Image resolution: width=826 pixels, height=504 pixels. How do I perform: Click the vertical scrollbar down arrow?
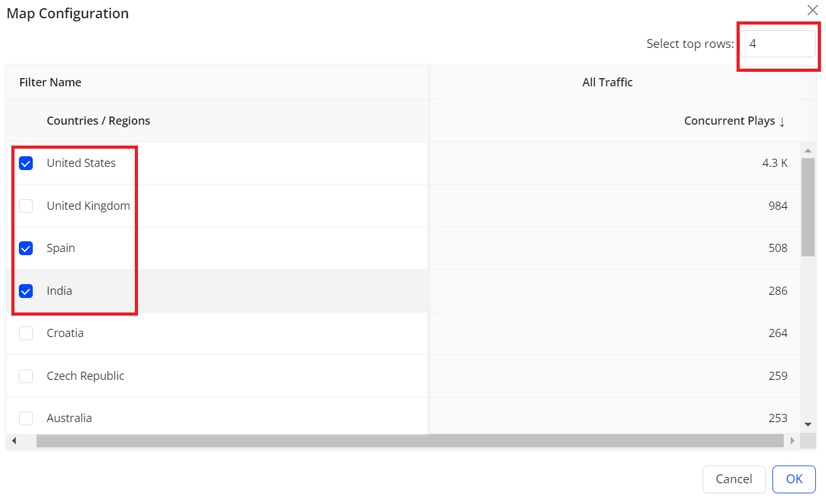(808, 425)
